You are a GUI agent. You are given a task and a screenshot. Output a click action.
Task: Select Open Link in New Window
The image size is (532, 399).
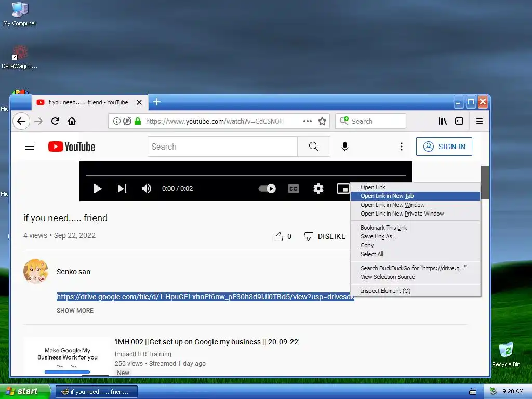click(415, 205)
